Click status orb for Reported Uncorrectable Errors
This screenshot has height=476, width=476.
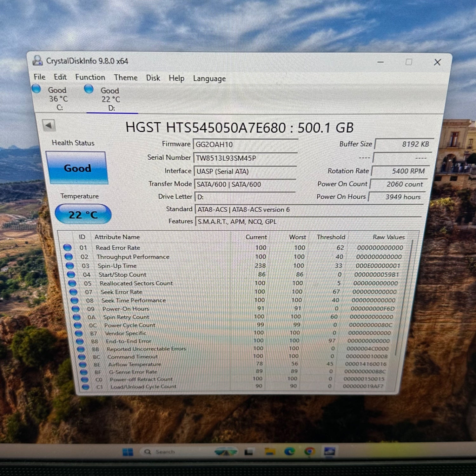[81, 349]
